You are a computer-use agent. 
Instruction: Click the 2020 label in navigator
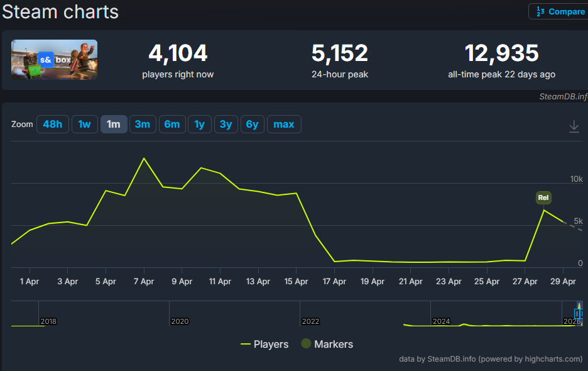point(180,321)
